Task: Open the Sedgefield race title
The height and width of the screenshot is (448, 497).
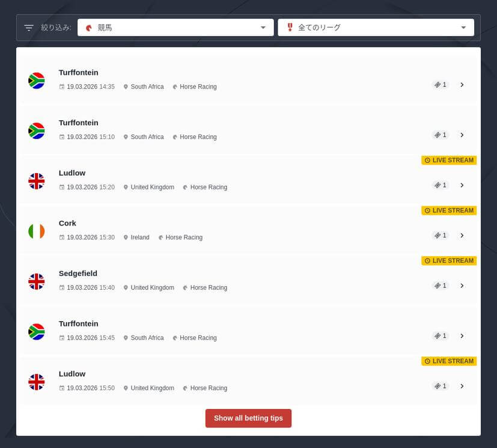Action: 78,274
